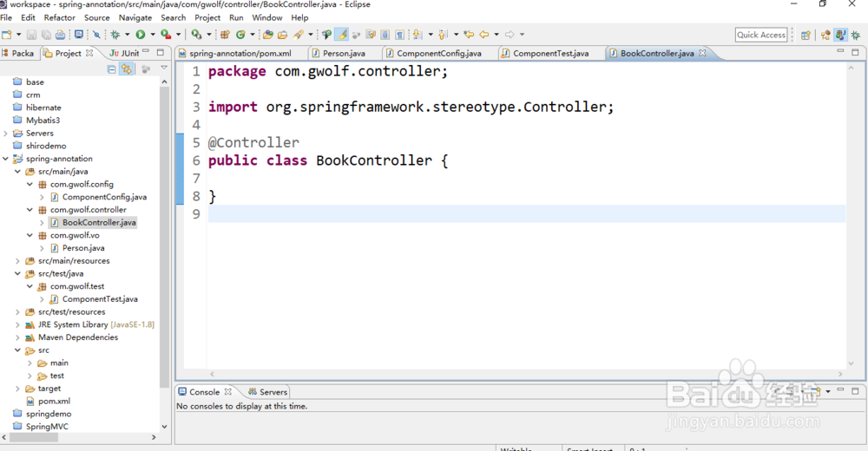Open the Debug button dropdown arrow
The width and height of the screenshot is (868, 451).
click(128, 35)
